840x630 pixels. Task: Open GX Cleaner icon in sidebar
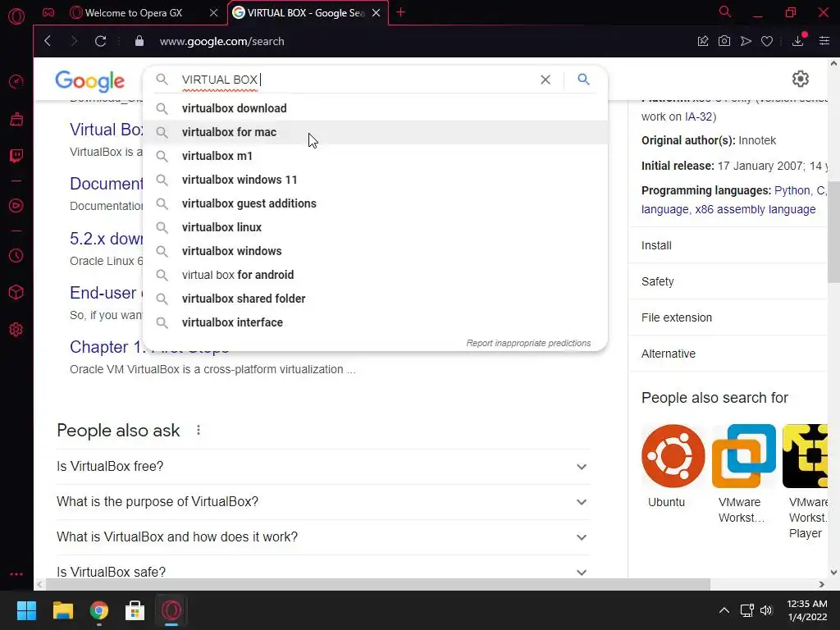click(16, 119)
